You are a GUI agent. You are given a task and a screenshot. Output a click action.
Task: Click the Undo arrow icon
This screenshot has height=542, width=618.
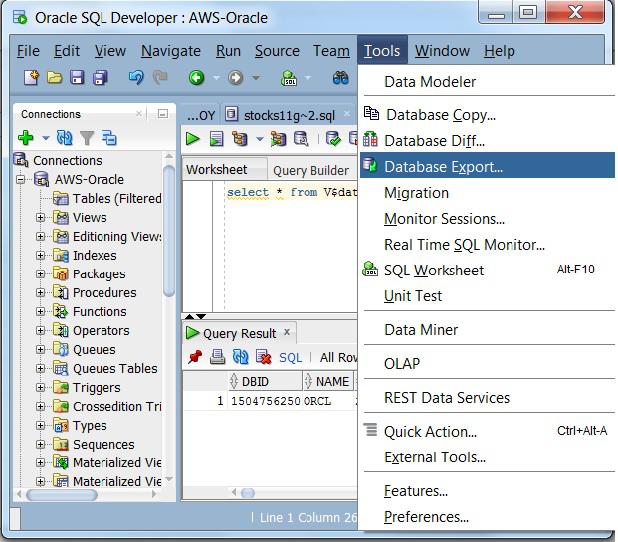click(136, 78)
